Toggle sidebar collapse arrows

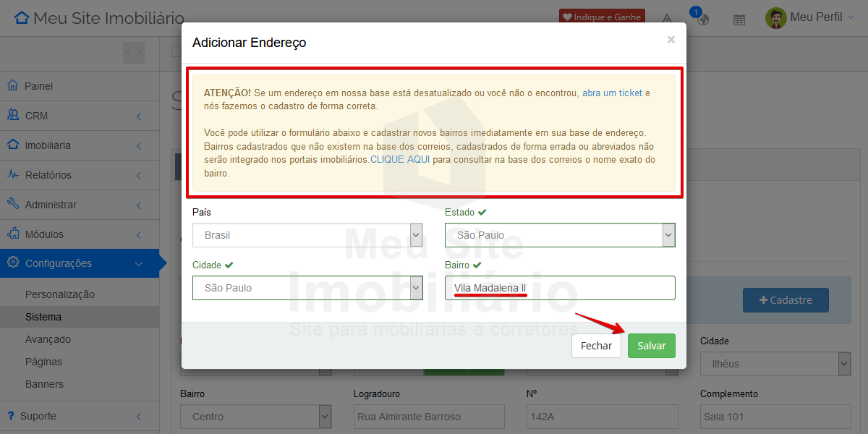(133, 52)
